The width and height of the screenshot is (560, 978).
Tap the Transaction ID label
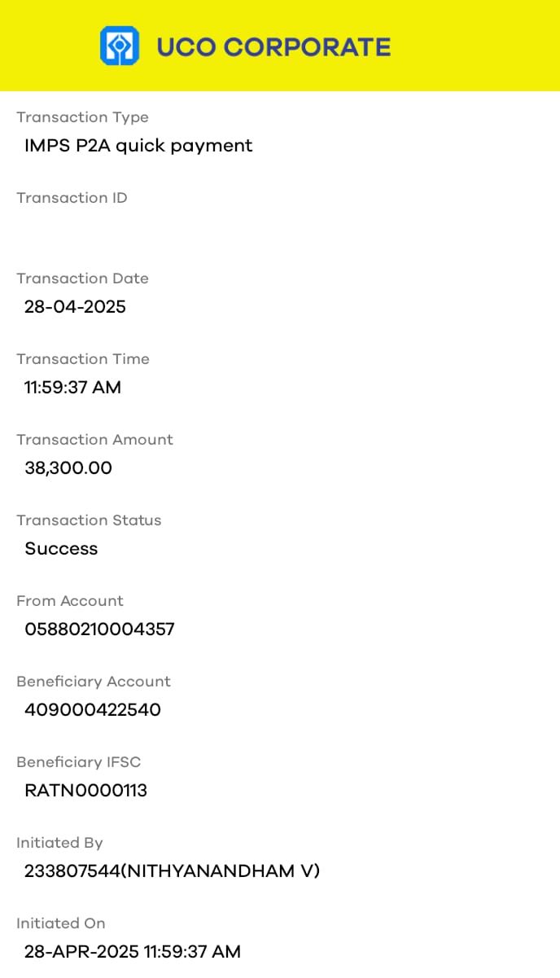click(72, 198)
